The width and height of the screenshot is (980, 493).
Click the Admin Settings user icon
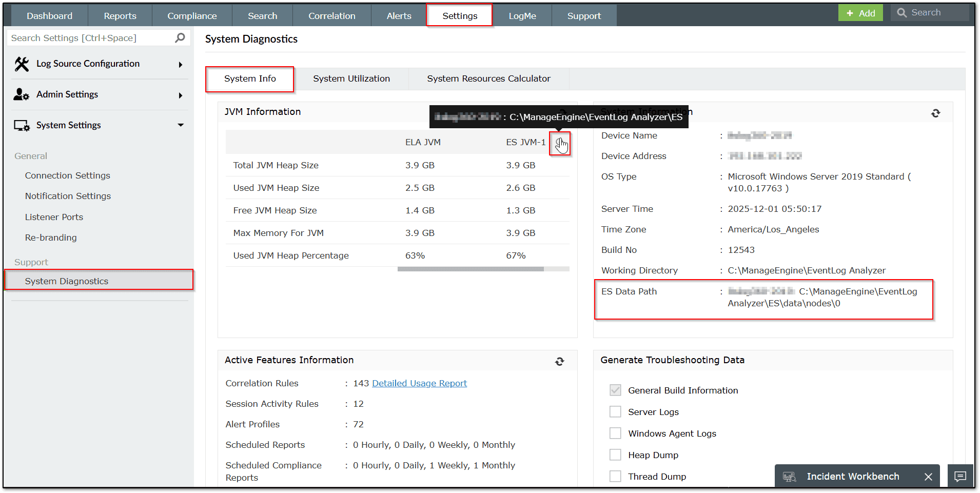click(21, 94)
